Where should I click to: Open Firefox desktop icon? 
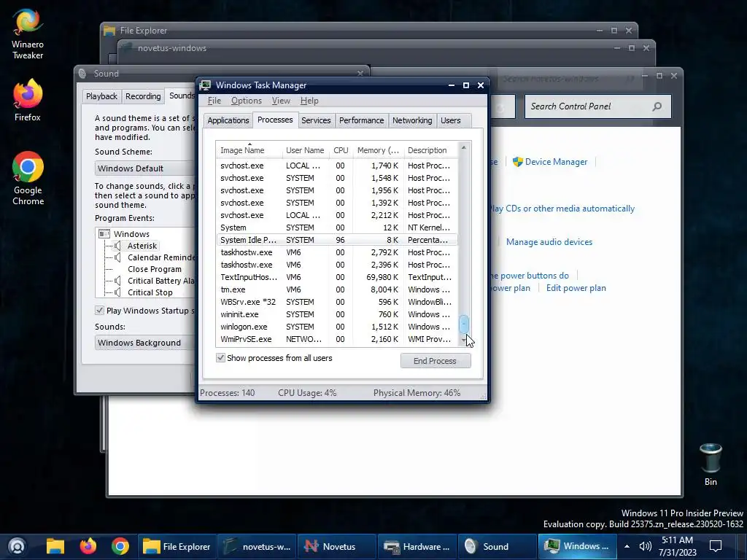[27, 101]
